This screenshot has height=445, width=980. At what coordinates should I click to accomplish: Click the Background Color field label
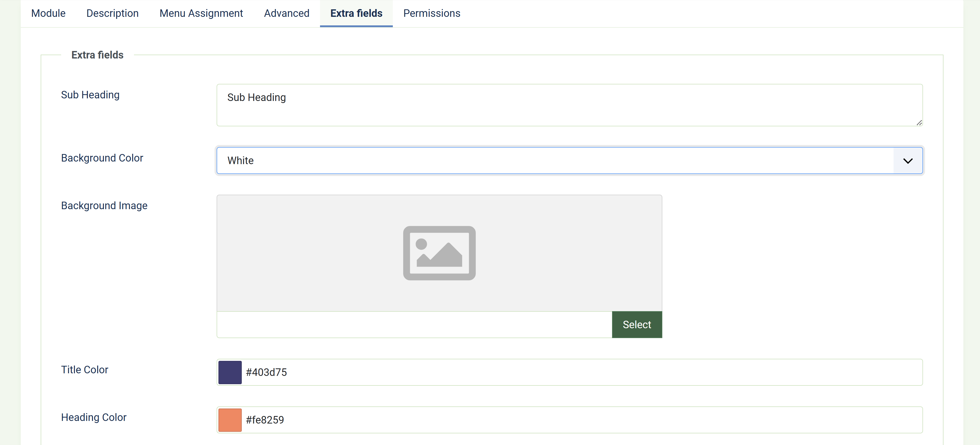102,158
